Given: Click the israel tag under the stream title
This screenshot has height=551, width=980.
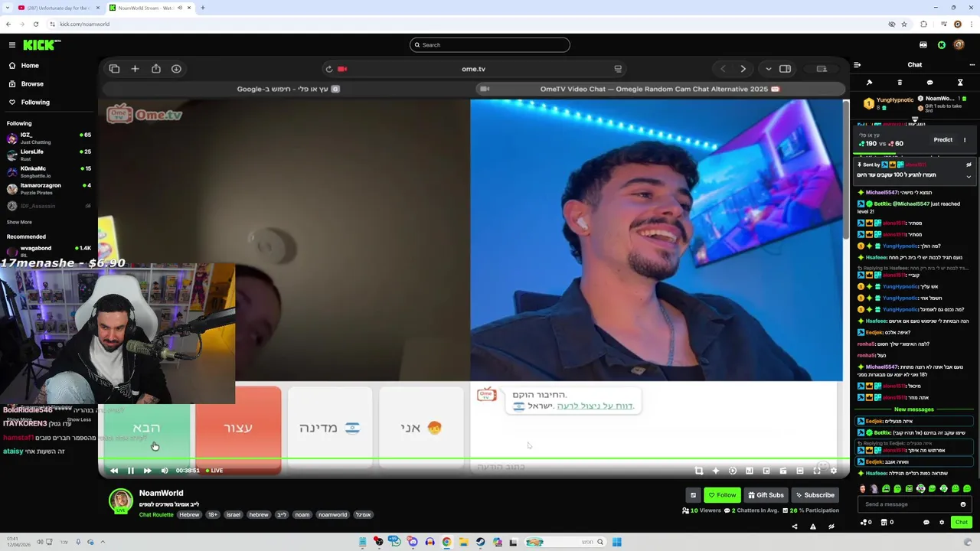Looking at the screenshot, I should (x=234, y=515).
